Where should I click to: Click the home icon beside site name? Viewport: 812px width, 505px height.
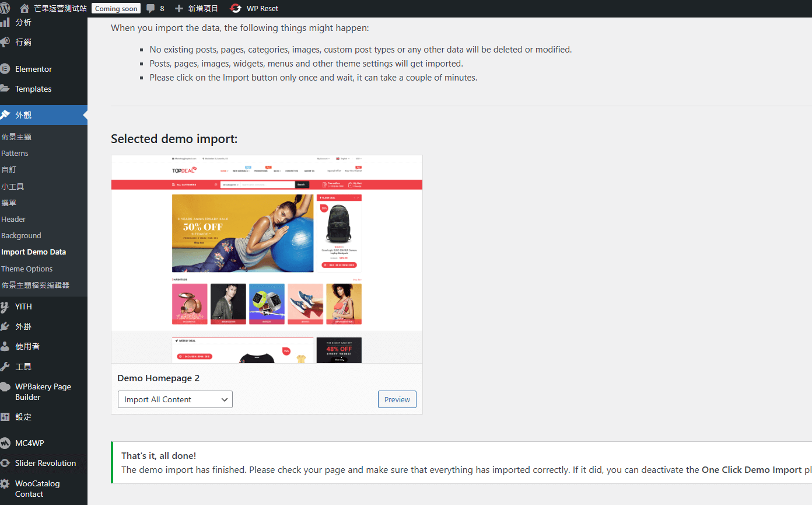point(24,8)
